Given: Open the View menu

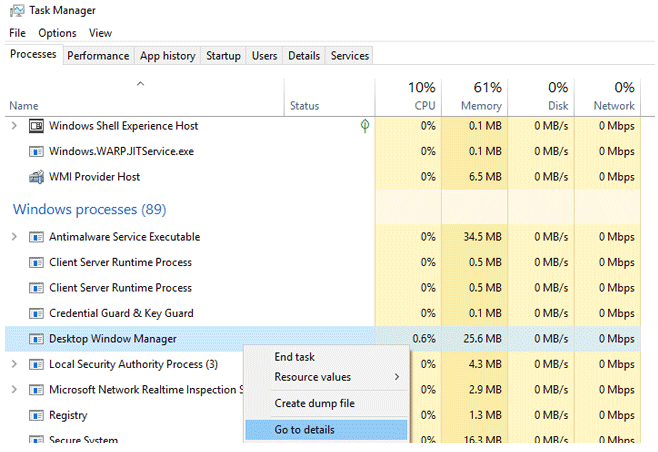Looking at the screenshot, I should (x=100, y=33).
